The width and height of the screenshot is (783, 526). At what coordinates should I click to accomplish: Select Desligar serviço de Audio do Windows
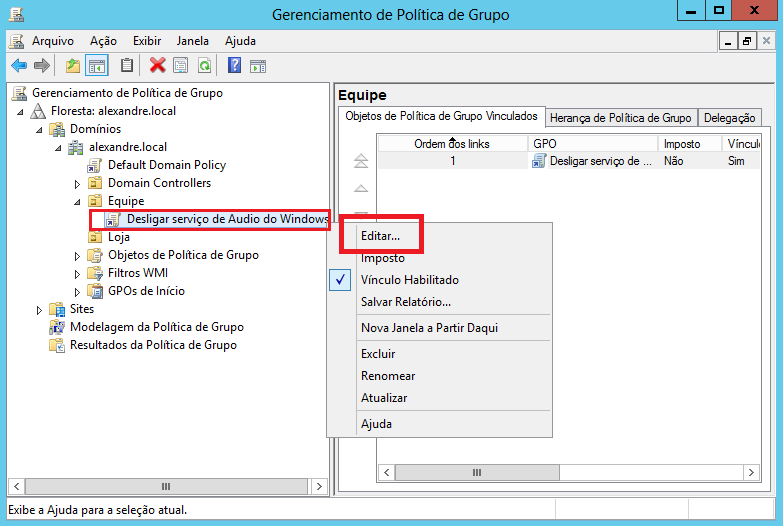pyautogui.click(x=227, y=219)
